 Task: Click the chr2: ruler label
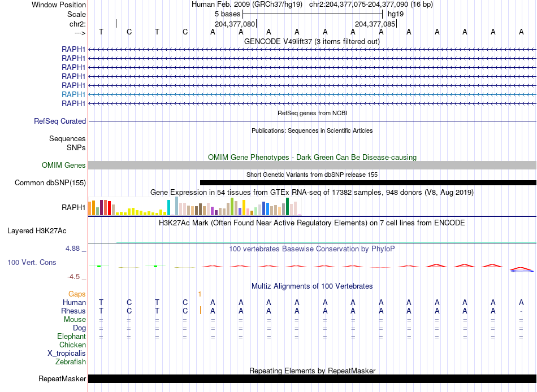pyautogui.click(x=77, y=24)
